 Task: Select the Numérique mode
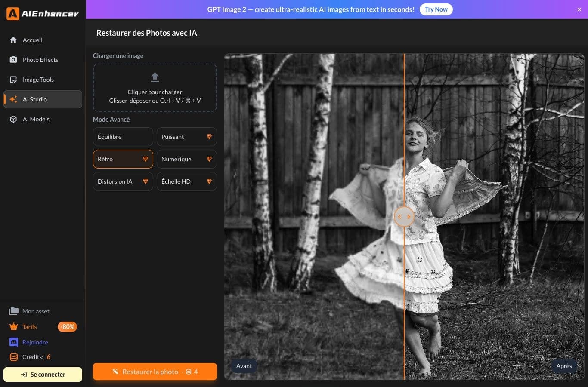[187, 159]
